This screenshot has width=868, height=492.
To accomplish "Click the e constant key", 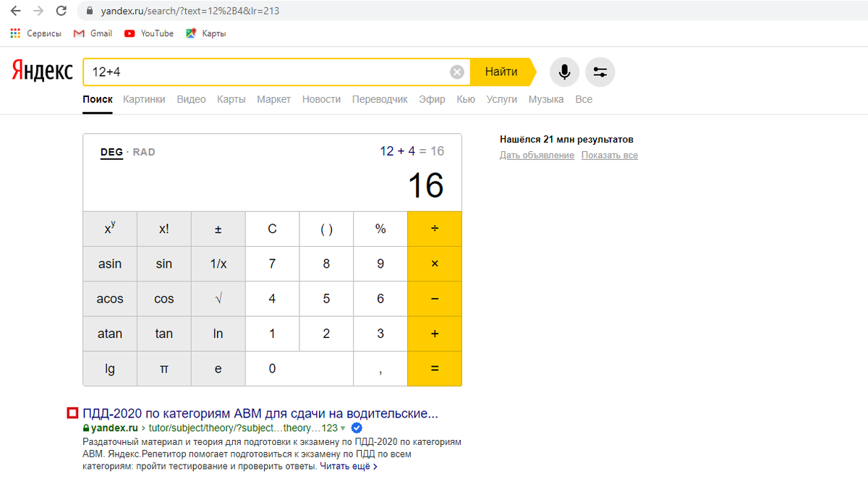I will tap(218, 369).
